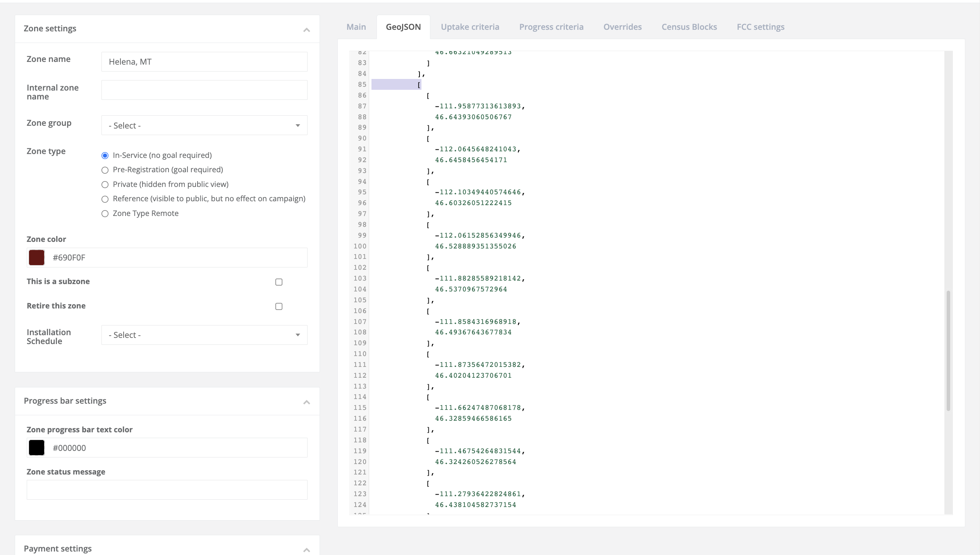Open the Progress criteria tab
Image resolution: width=980 pixels, height=555 pixels.
click(551, 27)
